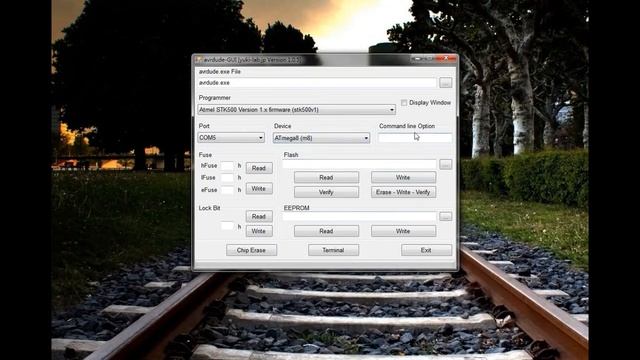Click the Flash file path field
Viewport: 640px width, 360px height.
[x=359, y=164]
